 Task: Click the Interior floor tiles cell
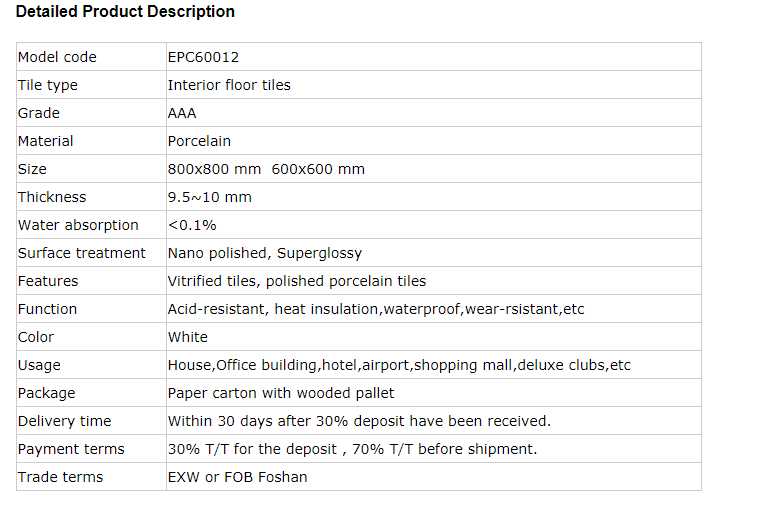pyautogui.click(x=229, y=85)
